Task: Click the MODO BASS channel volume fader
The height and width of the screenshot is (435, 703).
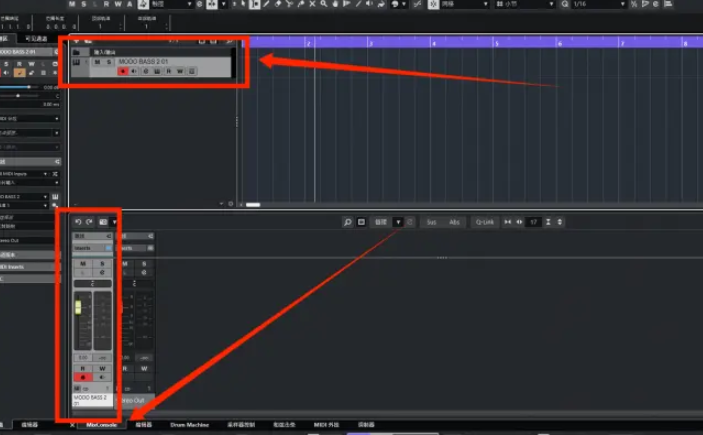Action: click(x=78, y=308)
